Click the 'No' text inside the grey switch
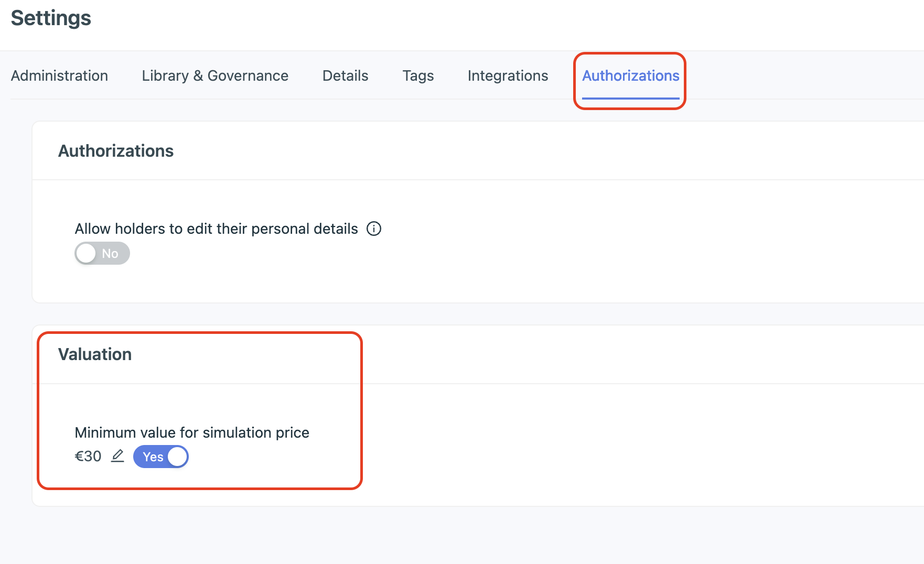924x564 pixels. pos(110,254)
